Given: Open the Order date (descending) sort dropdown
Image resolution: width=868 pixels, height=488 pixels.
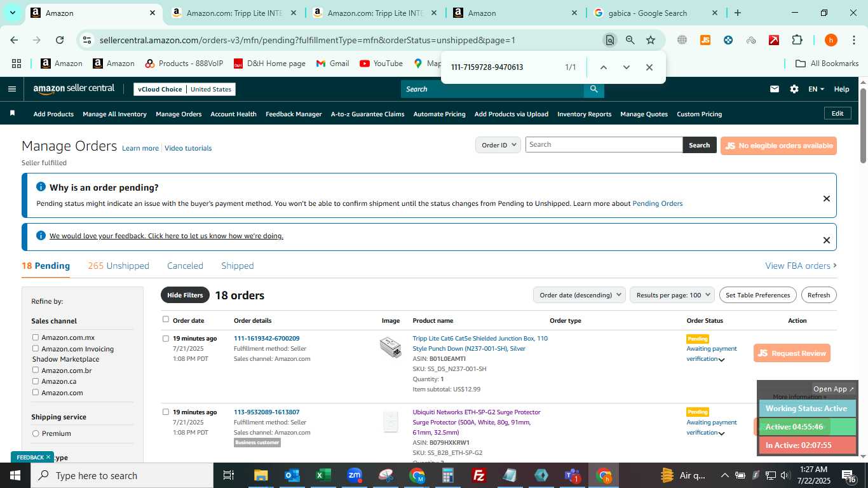Looking at the screenshot, I should click(579, 295).
